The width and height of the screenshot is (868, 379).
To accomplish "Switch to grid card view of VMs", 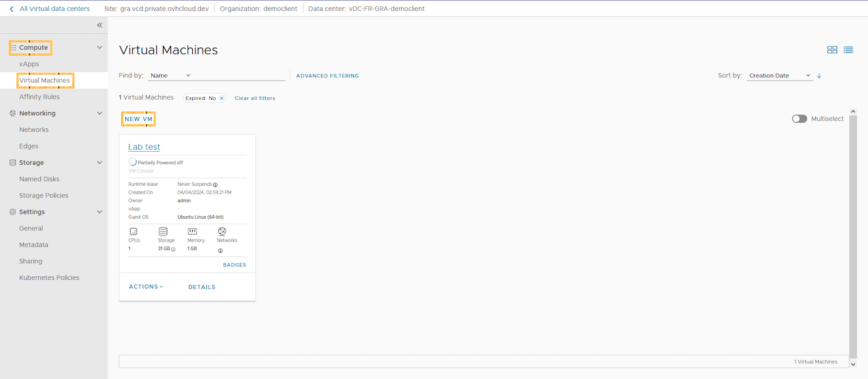I will [x=832, y=50].
